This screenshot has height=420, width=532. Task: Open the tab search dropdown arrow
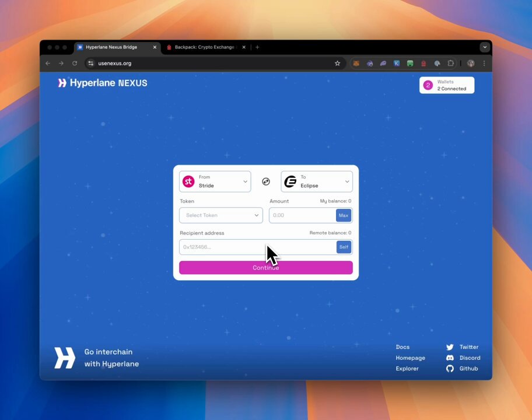(x=485, y=47)
